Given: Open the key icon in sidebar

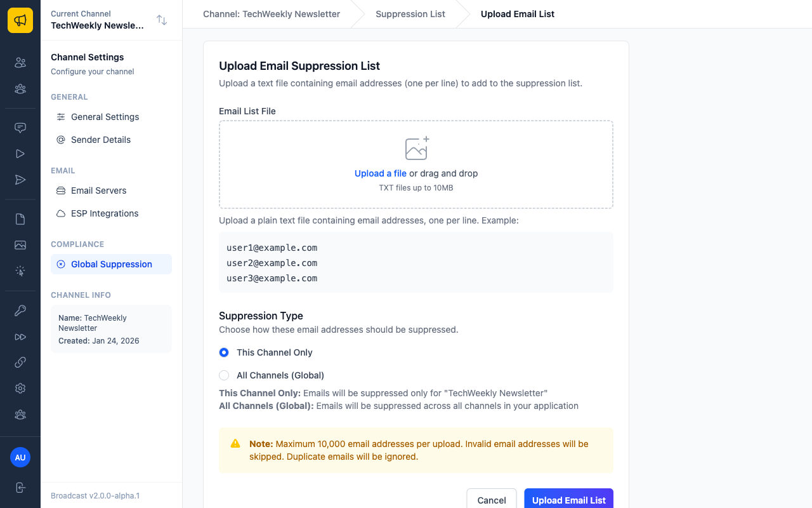Looking at the screenshot, I should click(x=20, y=311).
